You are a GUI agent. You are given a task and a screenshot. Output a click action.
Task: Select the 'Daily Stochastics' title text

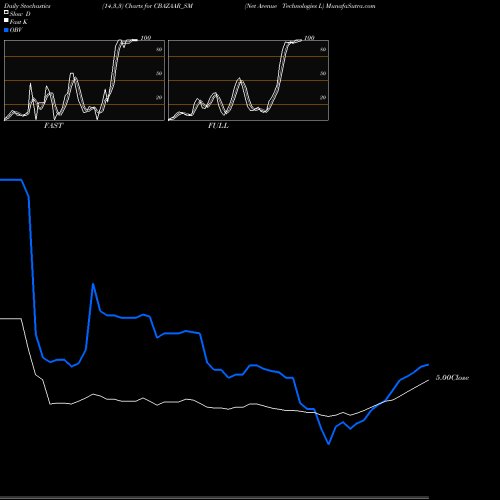(x=27, y=6)
